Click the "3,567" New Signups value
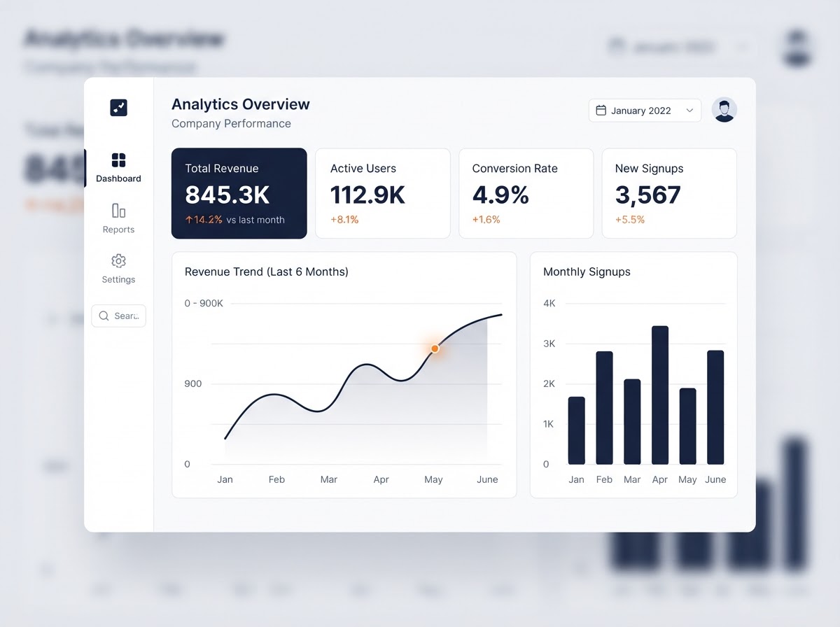The image size is (840, 627). (x=647, y=195)
